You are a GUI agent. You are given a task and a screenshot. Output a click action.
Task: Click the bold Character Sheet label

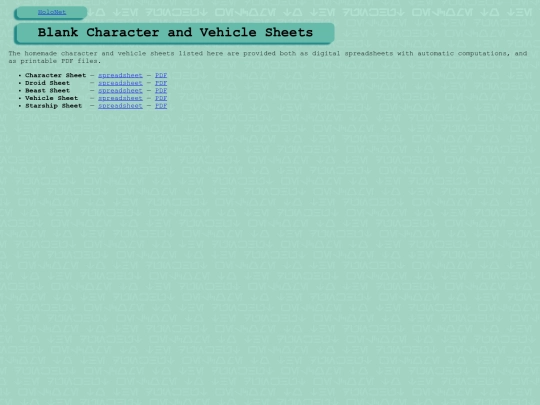coord(55,75)
